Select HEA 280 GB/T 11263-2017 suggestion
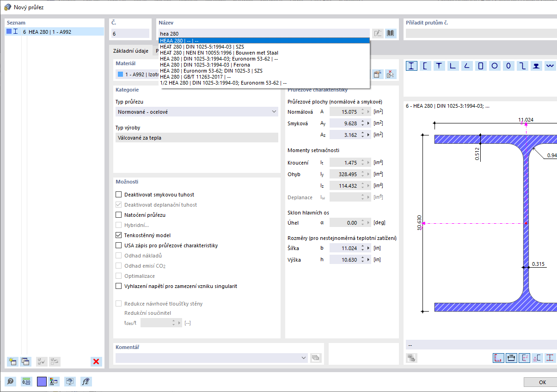This screenshot has width=557, height=392. coord(264,77)
